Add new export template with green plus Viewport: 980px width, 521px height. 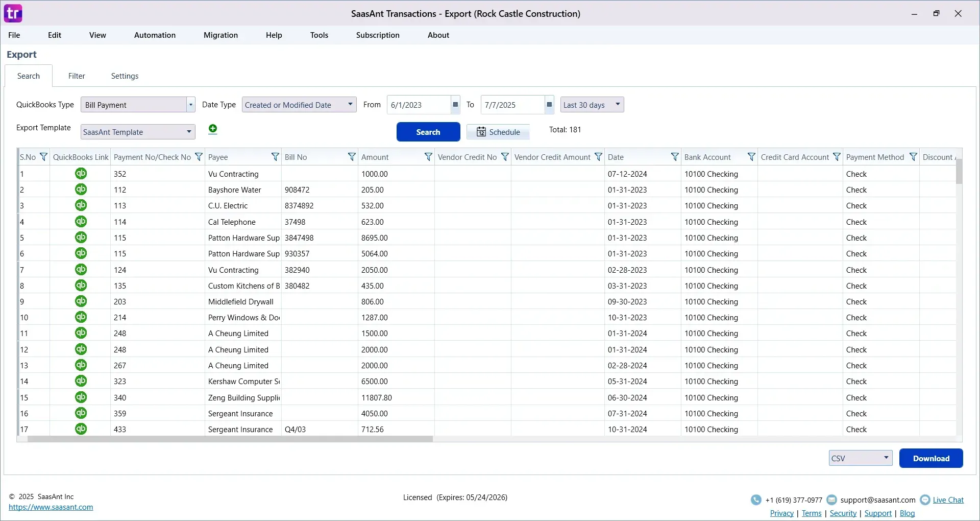[213, 129]
